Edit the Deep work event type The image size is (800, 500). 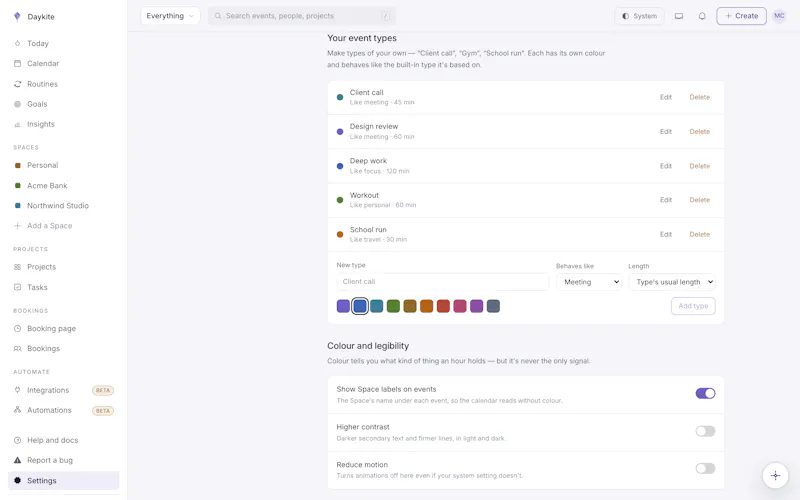(x=666, y=166)
